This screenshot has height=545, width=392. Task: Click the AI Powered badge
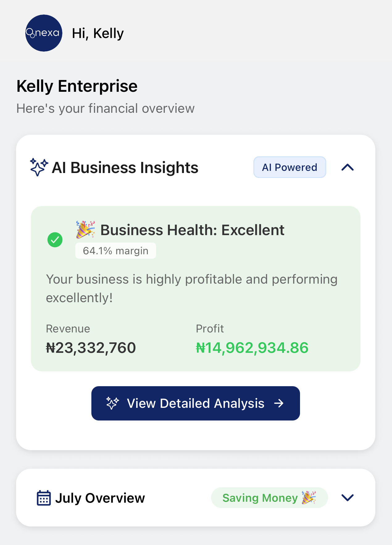point(290,167)
